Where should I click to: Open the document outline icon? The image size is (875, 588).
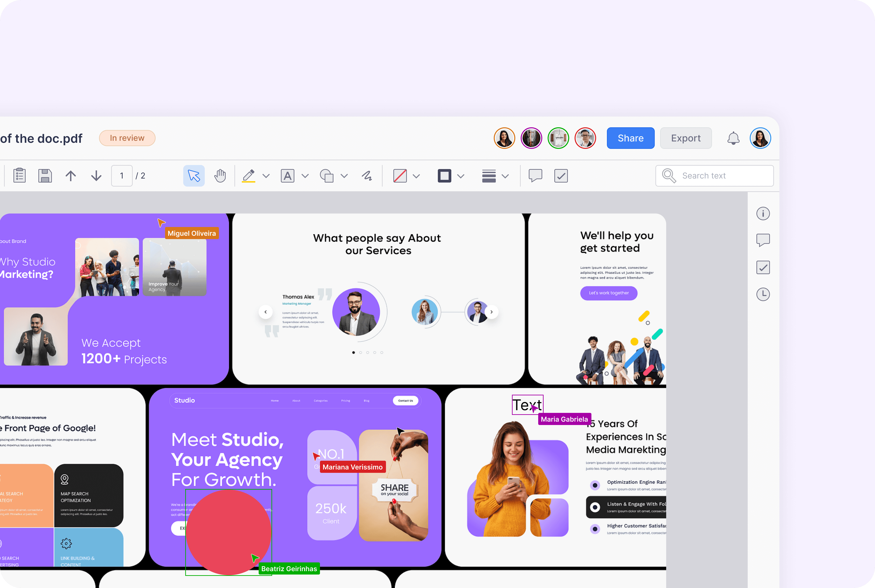(19, 176)
